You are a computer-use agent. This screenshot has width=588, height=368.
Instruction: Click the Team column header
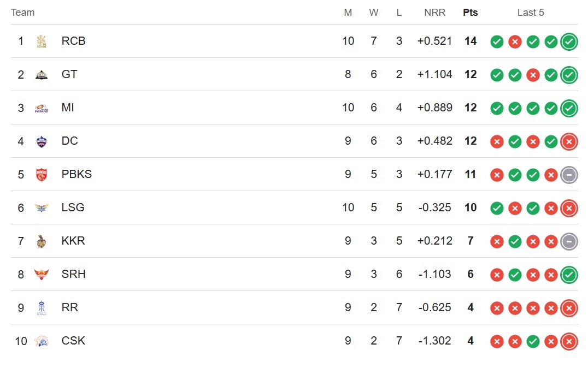pos(22,13)
